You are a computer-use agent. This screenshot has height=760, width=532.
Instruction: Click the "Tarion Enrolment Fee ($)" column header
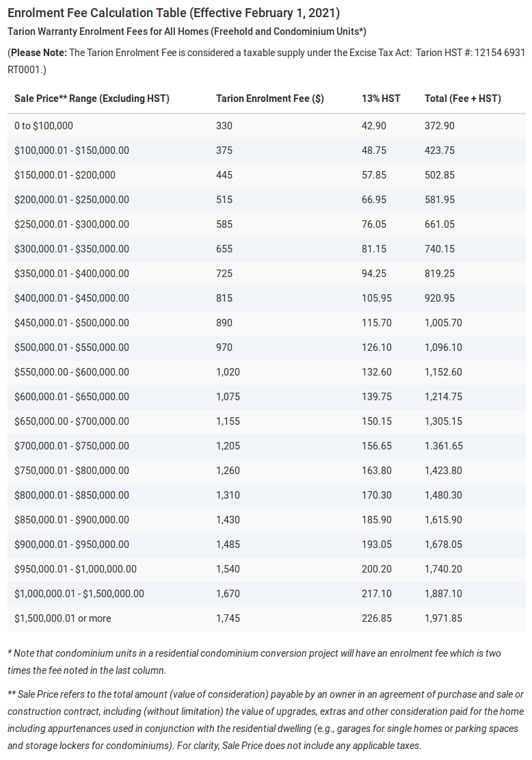pyautogui.click(x=269, y=99)
